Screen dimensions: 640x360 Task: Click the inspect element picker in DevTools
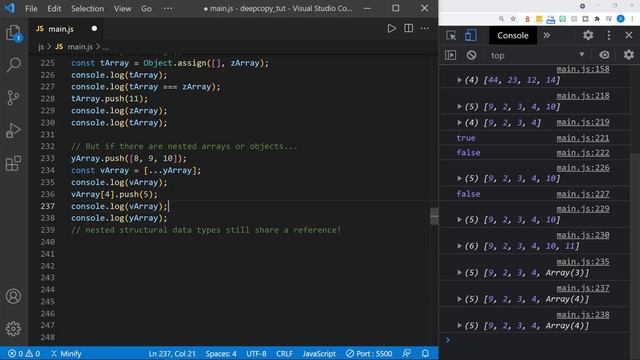pos(451,36)
